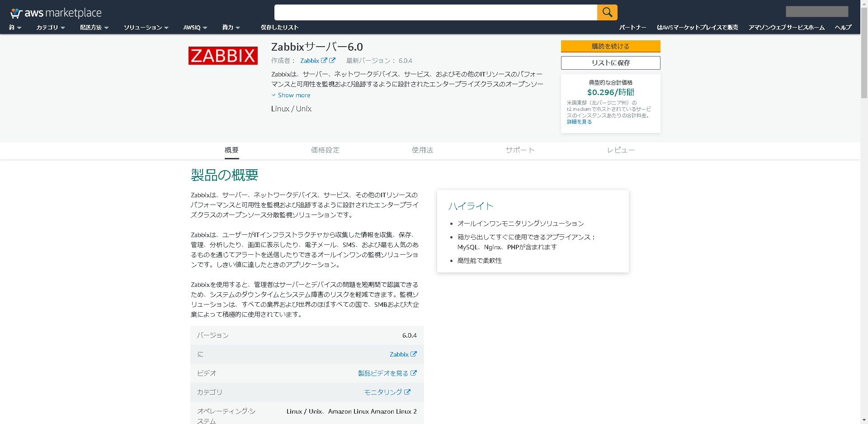Select highlight オールインワンモニタリングソリューション

point(521,224)
